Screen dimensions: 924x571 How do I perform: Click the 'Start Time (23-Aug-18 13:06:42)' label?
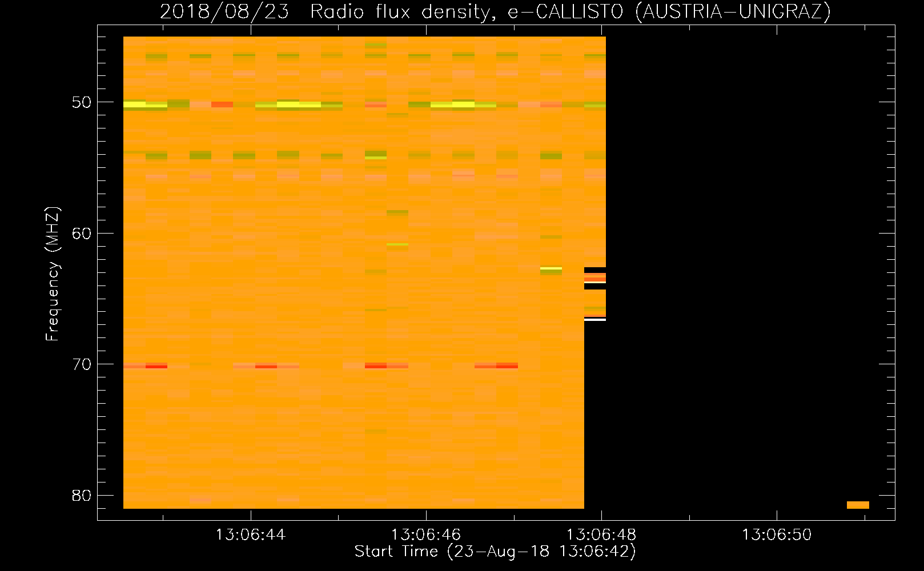[495, 552]
